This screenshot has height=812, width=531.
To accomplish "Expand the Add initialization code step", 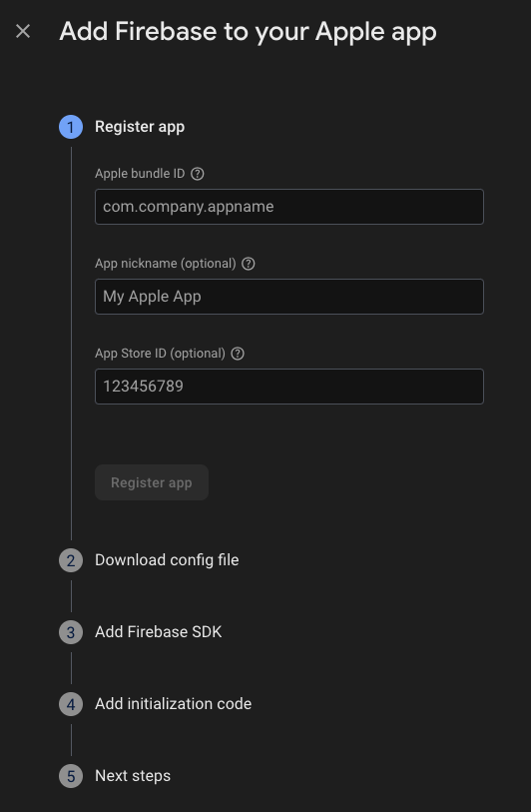I will (x=174, y=704).
